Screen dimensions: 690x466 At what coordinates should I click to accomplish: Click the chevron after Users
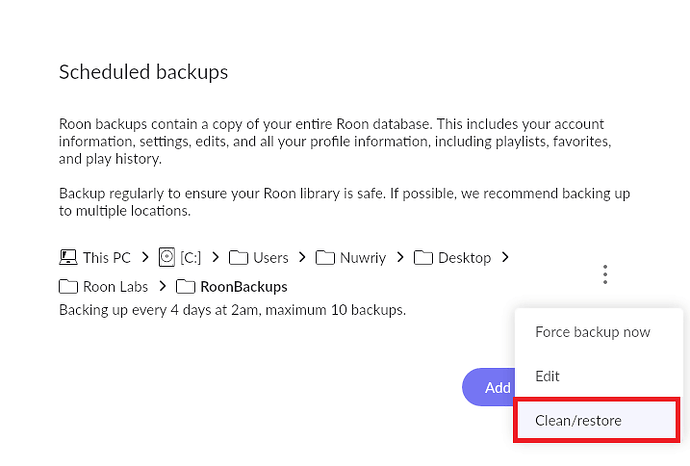coord(302,258)
